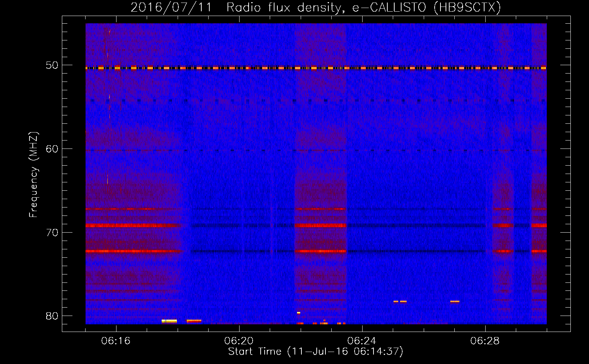Screen dimensions: 589x364
Task: Click the 06:20 time tick label
Action: pyautogui.click(x=239, y=341)
